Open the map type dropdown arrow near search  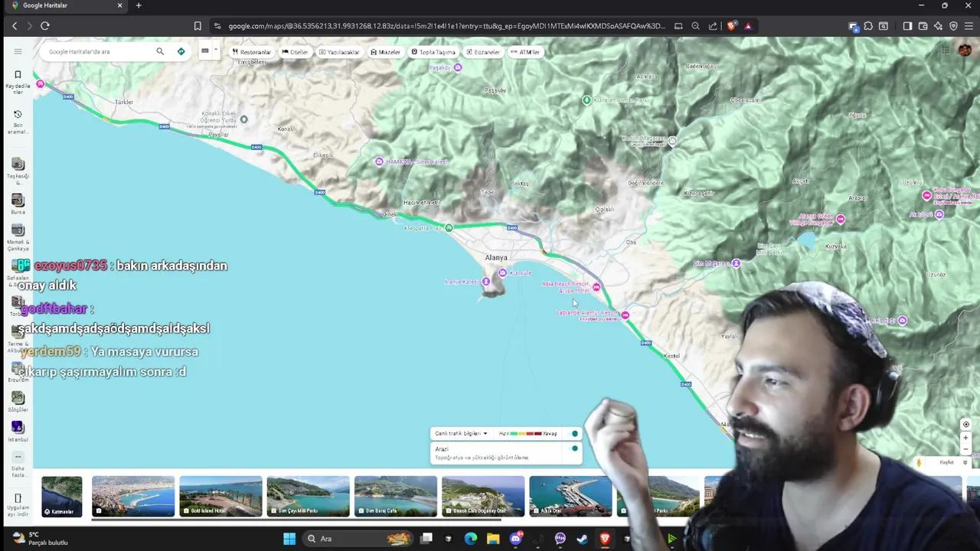(x=216, y=51)
